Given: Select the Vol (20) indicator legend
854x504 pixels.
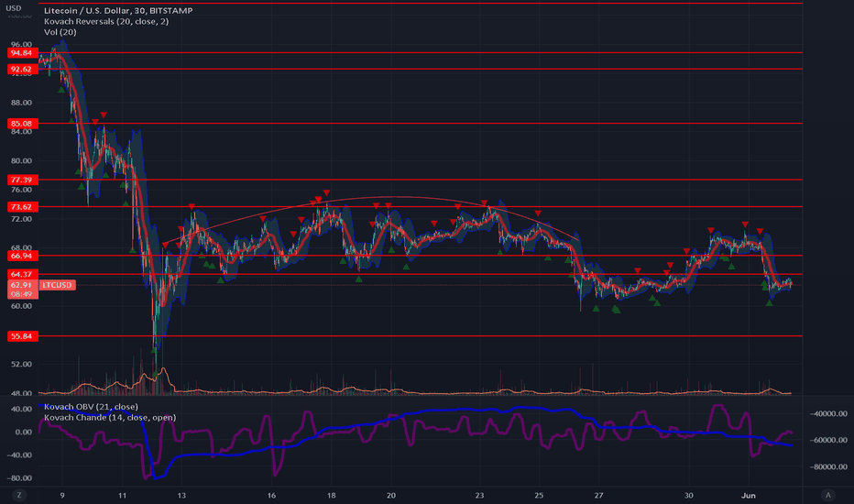Looking at the screenshot, I should coord(60,32).
